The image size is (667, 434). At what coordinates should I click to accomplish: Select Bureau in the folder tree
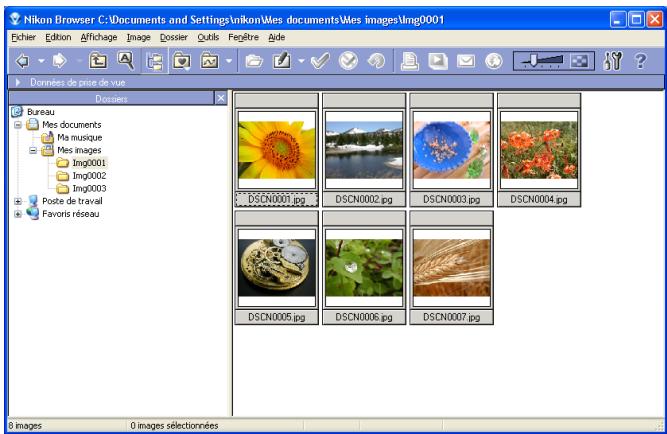coord(40,112)
